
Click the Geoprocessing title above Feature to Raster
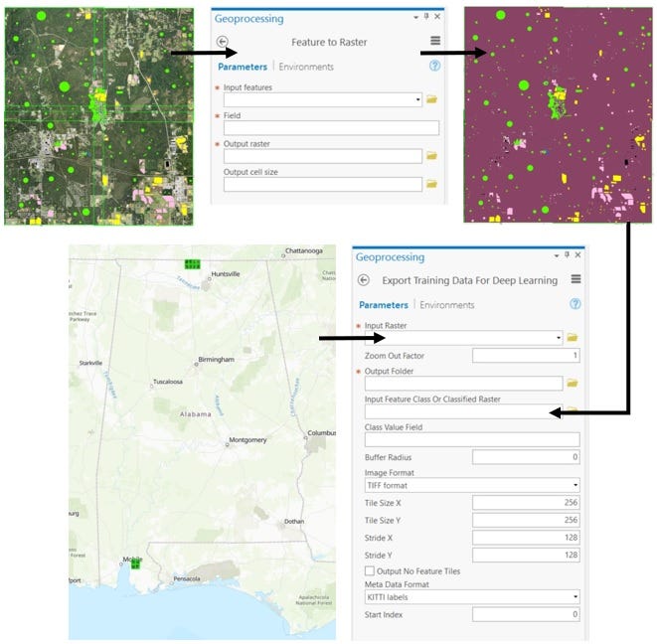(248, 19)
